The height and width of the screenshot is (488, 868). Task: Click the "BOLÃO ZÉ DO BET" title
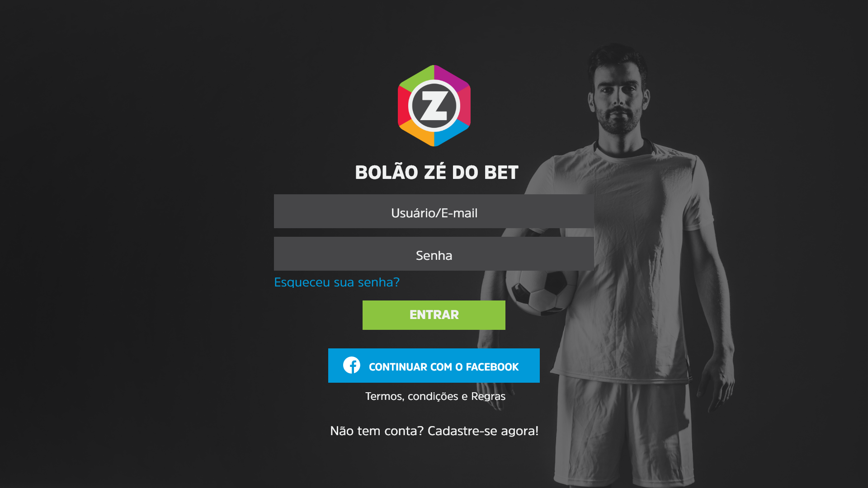pos(437,173)
